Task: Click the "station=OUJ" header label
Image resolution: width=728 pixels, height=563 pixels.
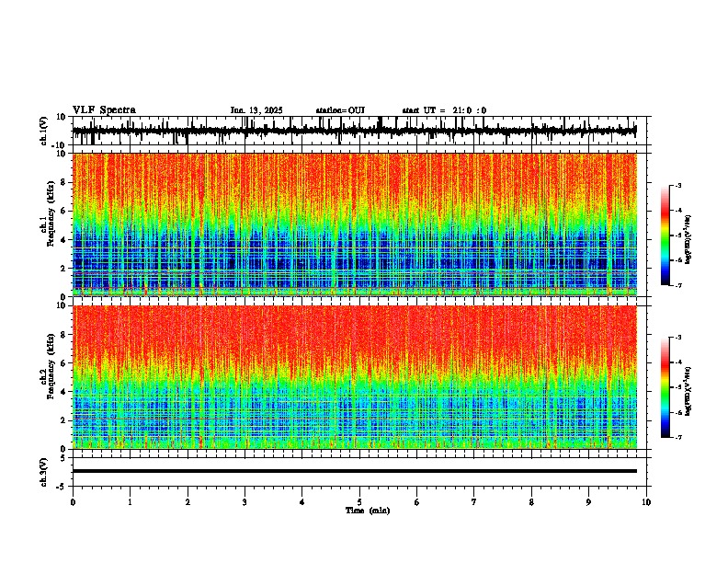Action: click(340, 110)
